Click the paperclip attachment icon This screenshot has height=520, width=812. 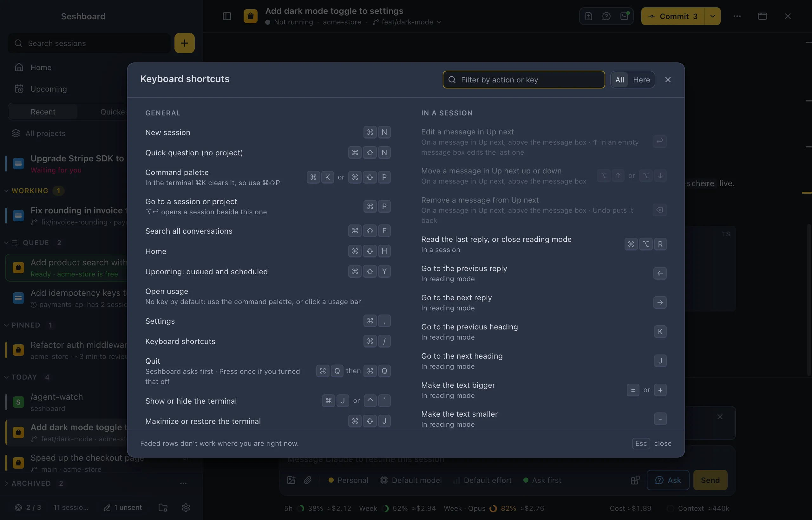pyautogui.click(x=308, y=480)
